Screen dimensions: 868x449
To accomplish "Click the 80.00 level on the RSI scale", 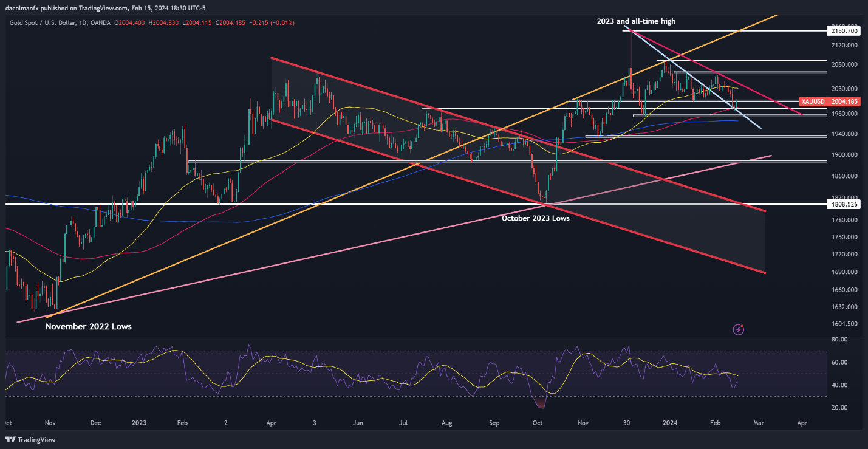I will click(x=839, y=339).
